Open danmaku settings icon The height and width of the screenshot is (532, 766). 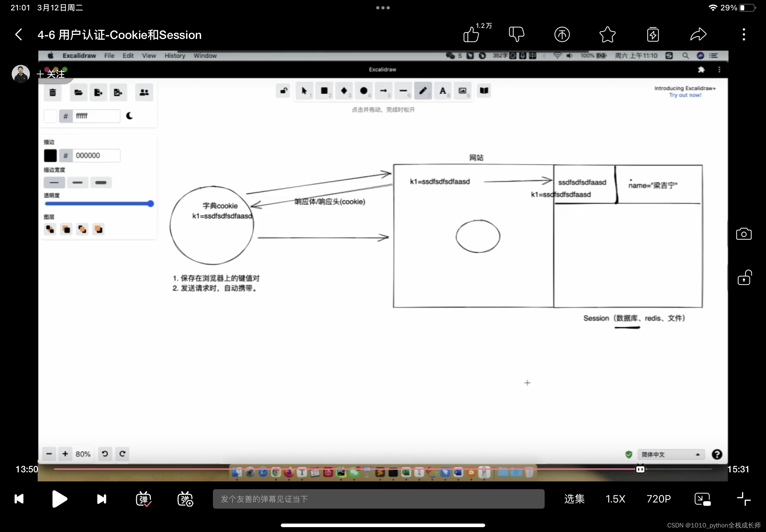pyautogui.click(x=185, y=499)
